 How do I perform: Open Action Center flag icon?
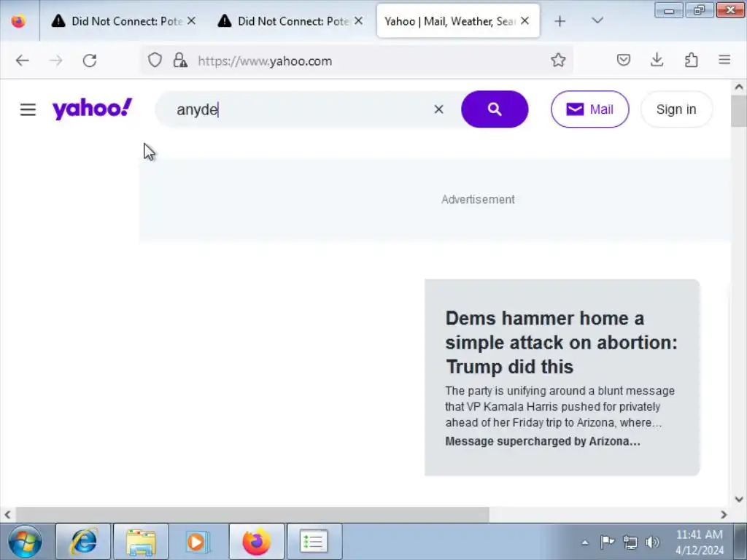[607, 542]
